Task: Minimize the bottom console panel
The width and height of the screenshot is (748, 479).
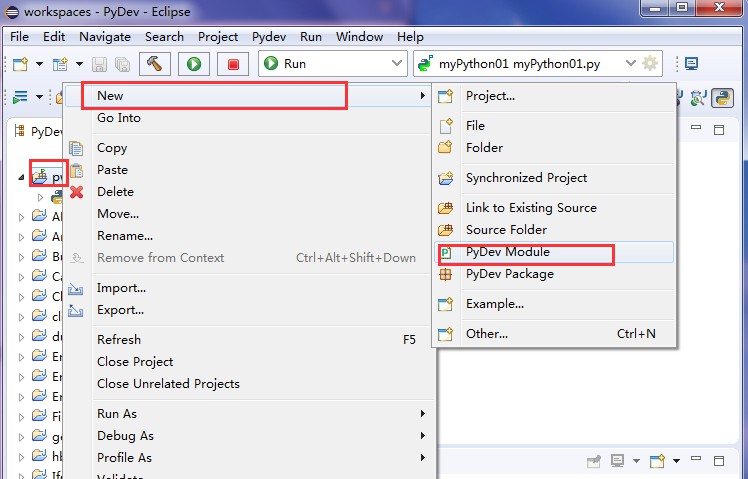Action: coord(696,458)
